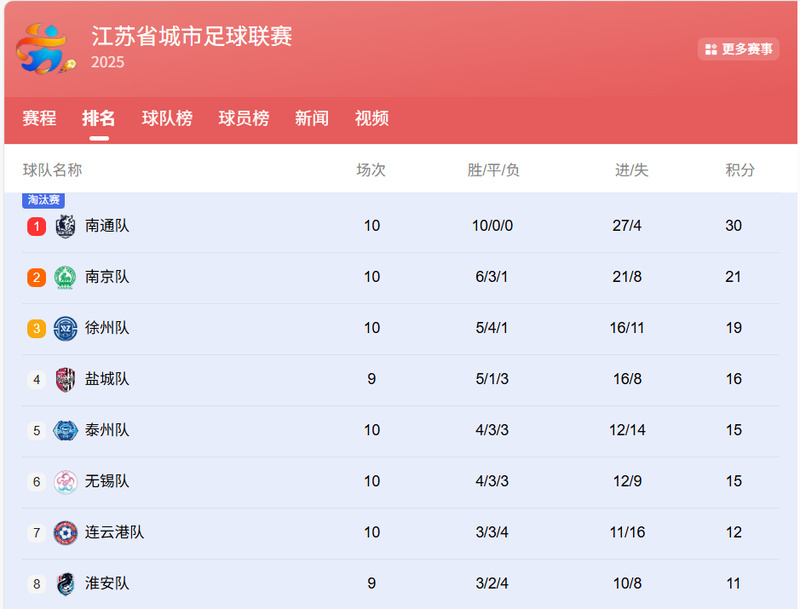
Task: Click the rank 8 number badge
Action: [37, 583]
